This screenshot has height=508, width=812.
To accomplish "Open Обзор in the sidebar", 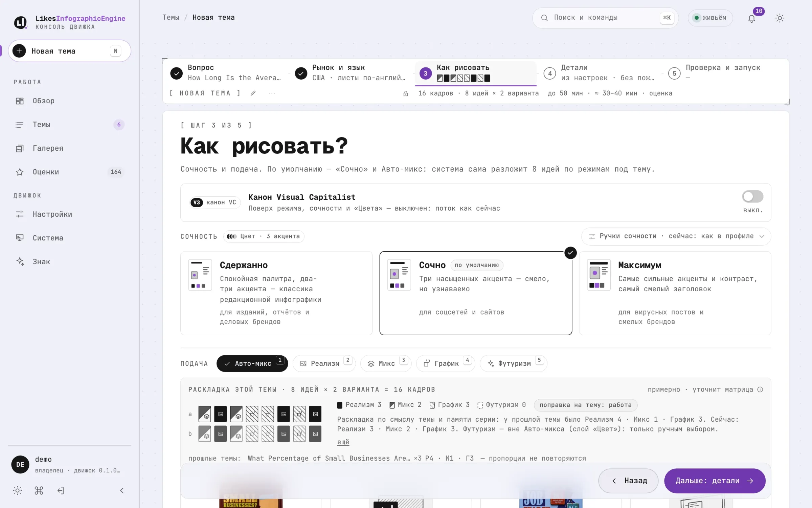I will click(x=69, y=101).
